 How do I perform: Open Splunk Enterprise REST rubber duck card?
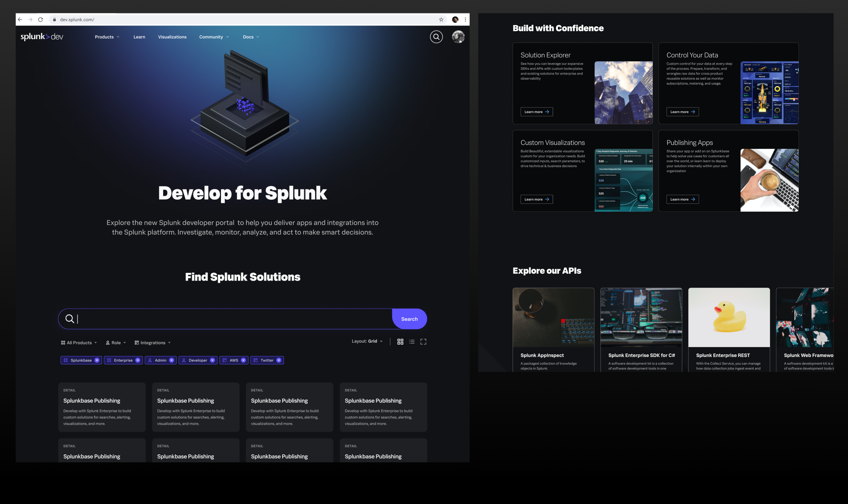(x=729, y=330)
